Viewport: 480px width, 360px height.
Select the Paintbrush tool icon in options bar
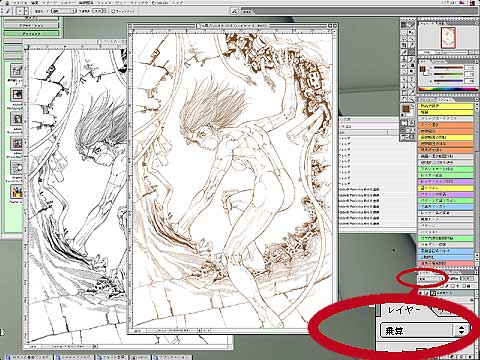point(7,11)
